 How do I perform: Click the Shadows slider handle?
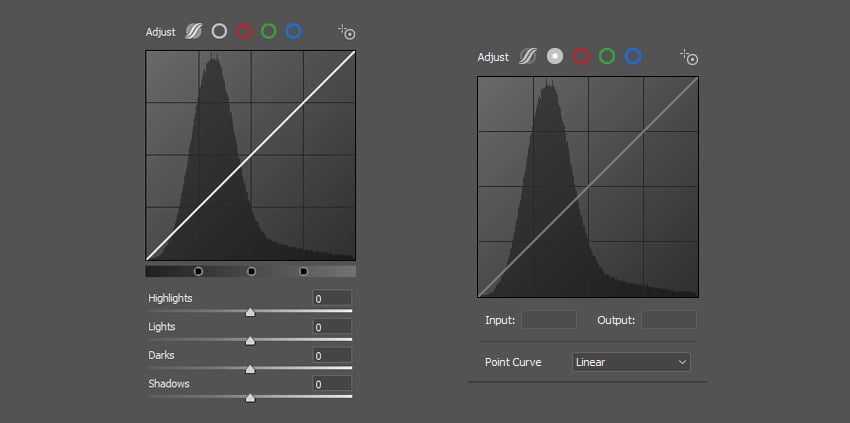coord(250,398)
